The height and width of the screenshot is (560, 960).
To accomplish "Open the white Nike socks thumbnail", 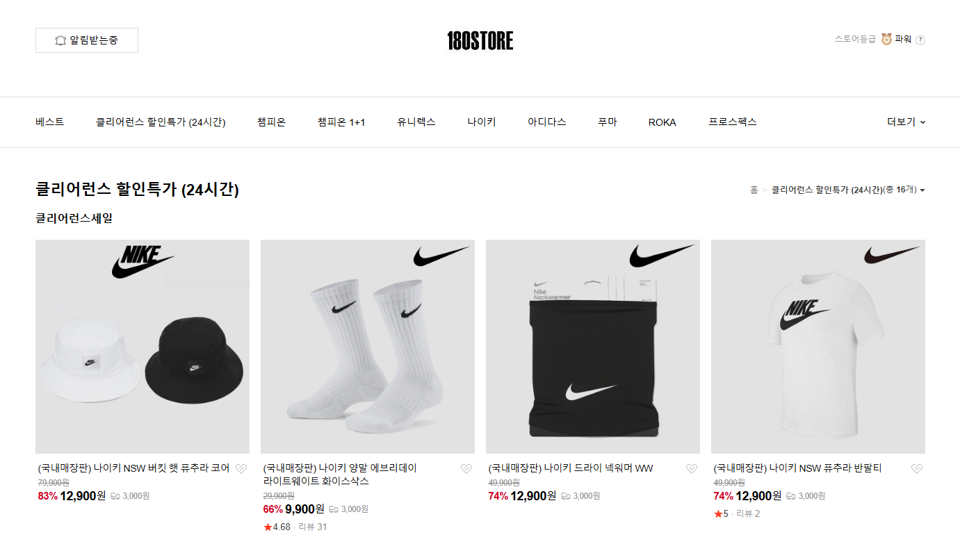I will pyautogui.click(x=368, y=347).
